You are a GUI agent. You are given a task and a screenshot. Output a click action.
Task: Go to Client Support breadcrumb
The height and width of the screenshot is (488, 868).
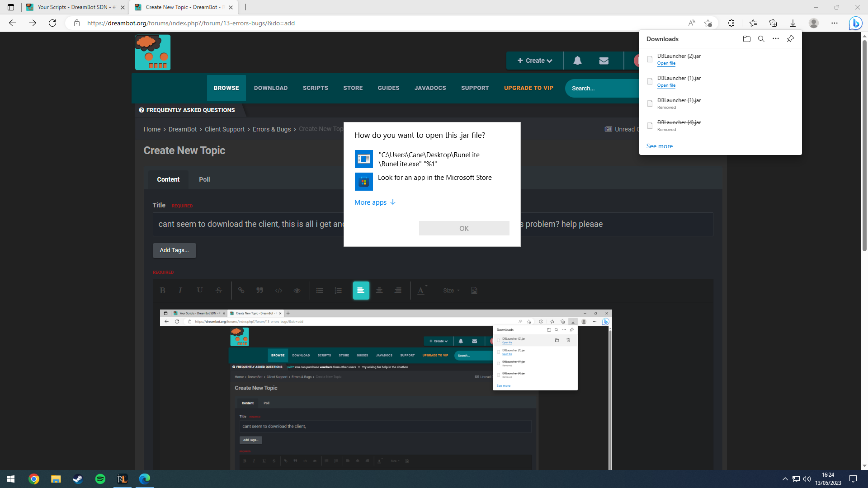[225, 129]
